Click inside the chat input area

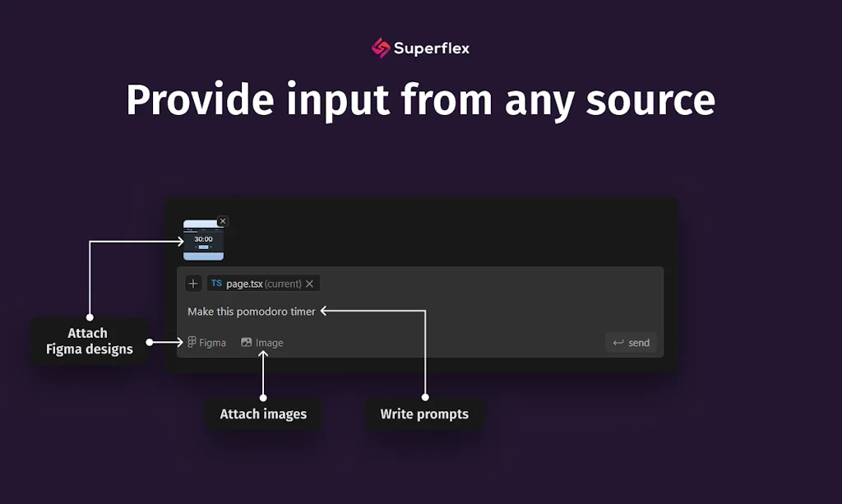pyautogui.click(x=411, y=312)
